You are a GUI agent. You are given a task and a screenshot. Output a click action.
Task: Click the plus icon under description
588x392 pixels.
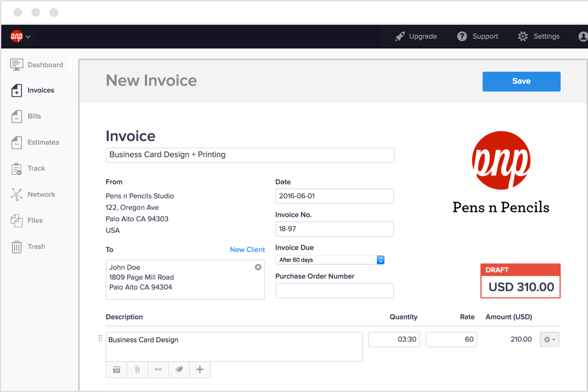[200, 369]
